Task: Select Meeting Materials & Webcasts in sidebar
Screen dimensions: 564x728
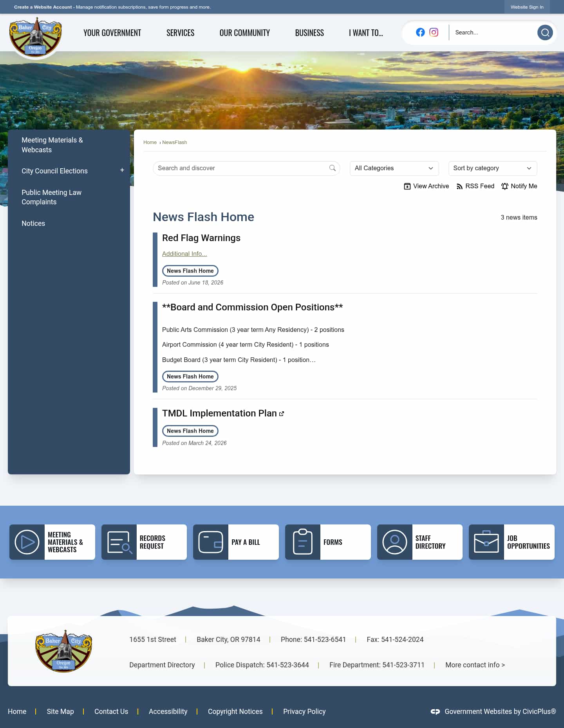Action: pos(52,145)
